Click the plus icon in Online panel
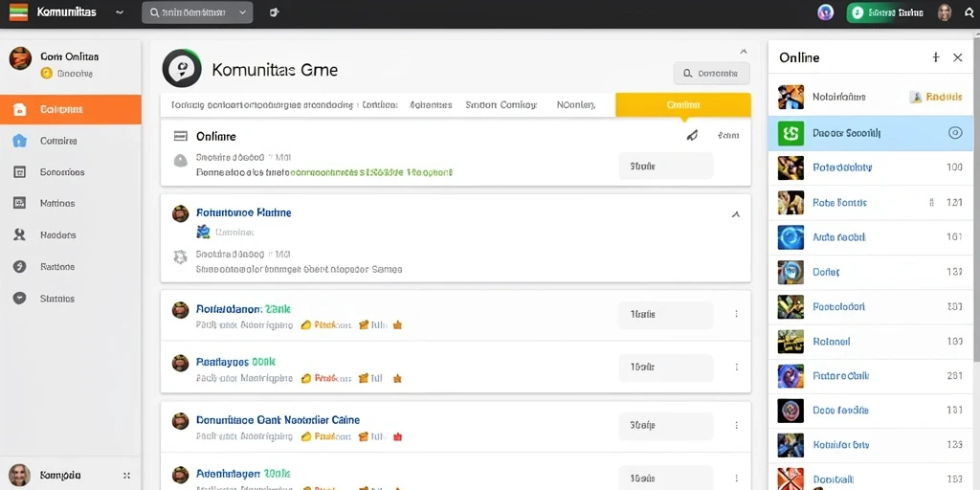The height and width of the screenshot is (490, 980). (936, 57)
